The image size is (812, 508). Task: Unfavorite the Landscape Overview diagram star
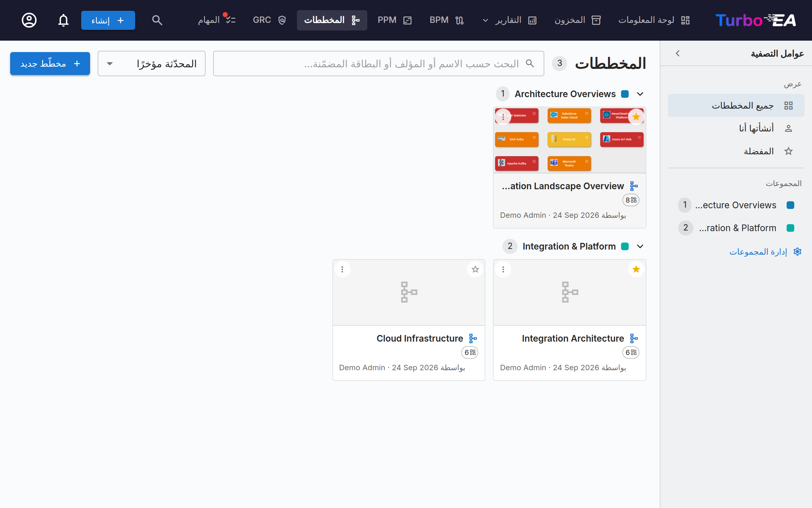(x=636, y=117)
